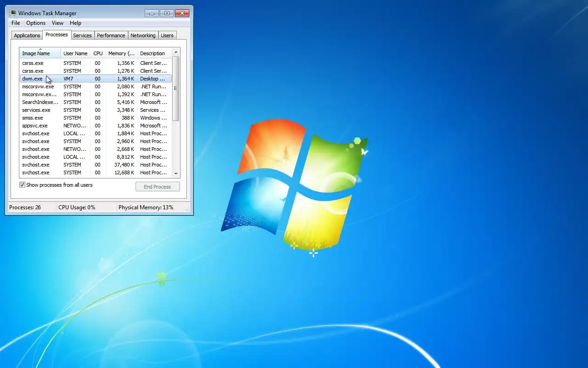Click the process list scroll up arrow

(176, 52)
